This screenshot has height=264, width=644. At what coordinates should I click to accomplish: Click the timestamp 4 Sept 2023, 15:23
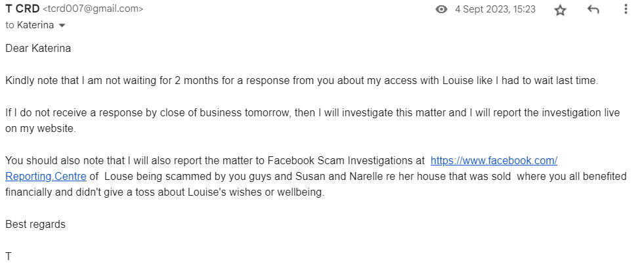click(x=495, y=9)
